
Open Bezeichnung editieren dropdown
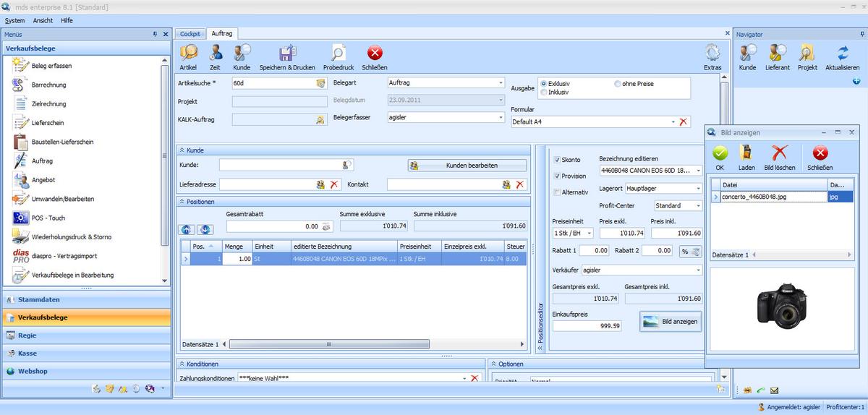coord(698,171)
